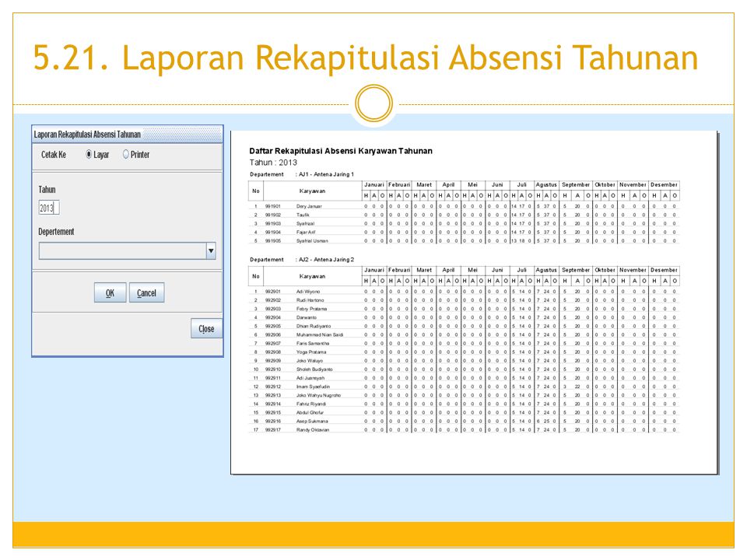Select the Muhammad Nian Saidi row

(x=319, y=334)
